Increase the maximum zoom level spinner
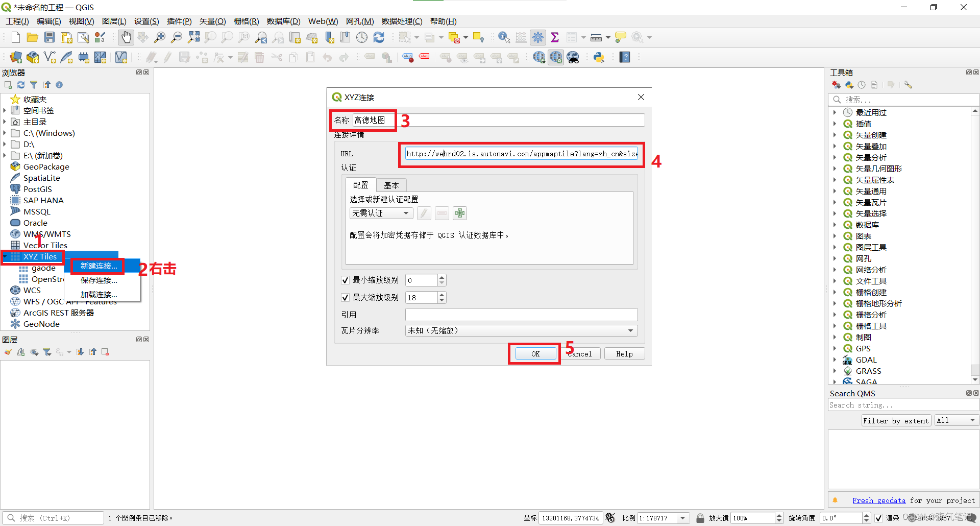This screenshot has height=526, width=980. click(442, 295)
